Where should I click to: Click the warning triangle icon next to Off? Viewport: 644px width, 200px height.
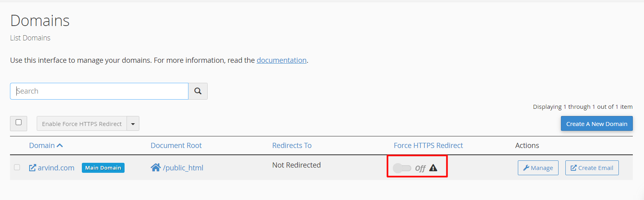[x=433, y=168]
